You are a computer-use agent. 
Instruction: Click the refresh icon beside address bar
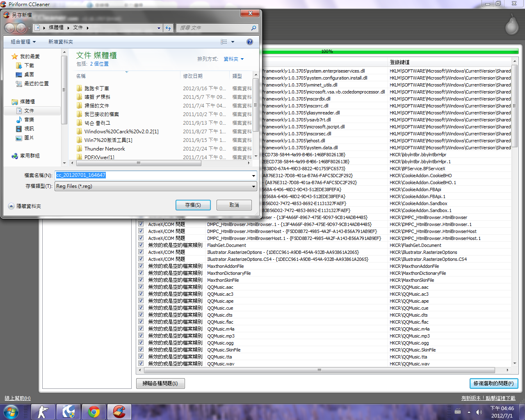click(x=168, y=28)
